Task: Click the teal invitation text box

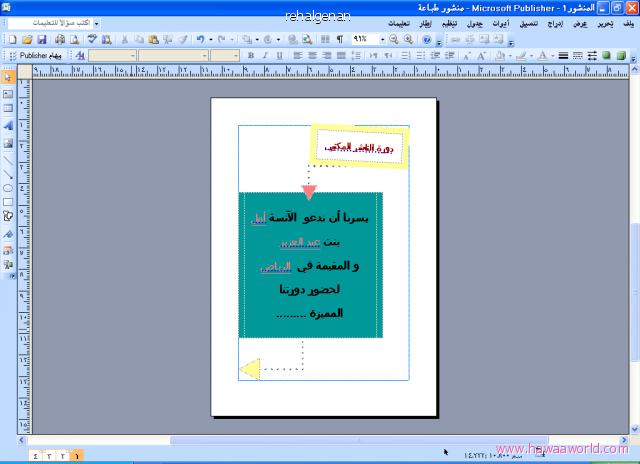Action: [309, 265]
